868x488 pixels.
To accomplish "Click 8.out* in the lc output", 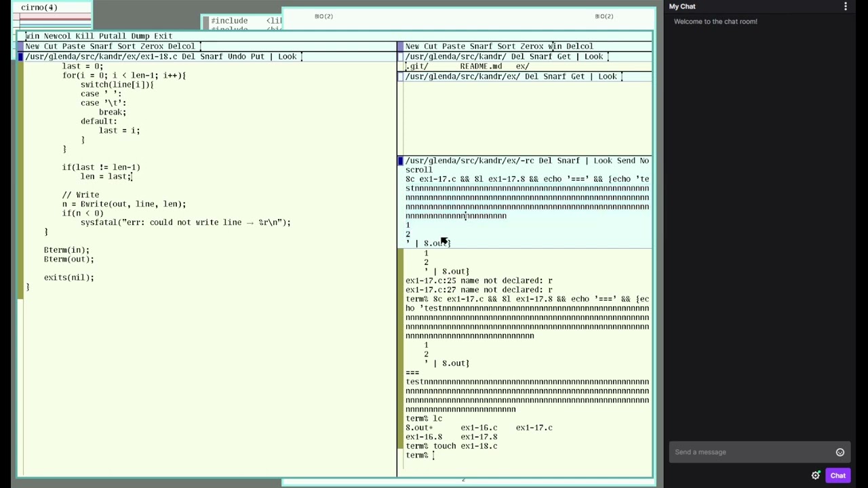I will pyautogui.click(x=419, y=428).
